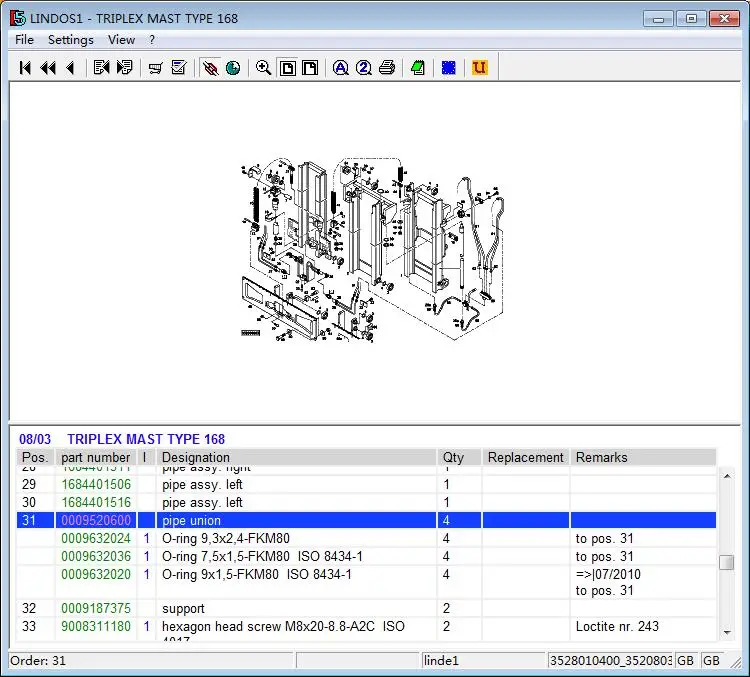
Task: Open the File menu
Action: 24,40
